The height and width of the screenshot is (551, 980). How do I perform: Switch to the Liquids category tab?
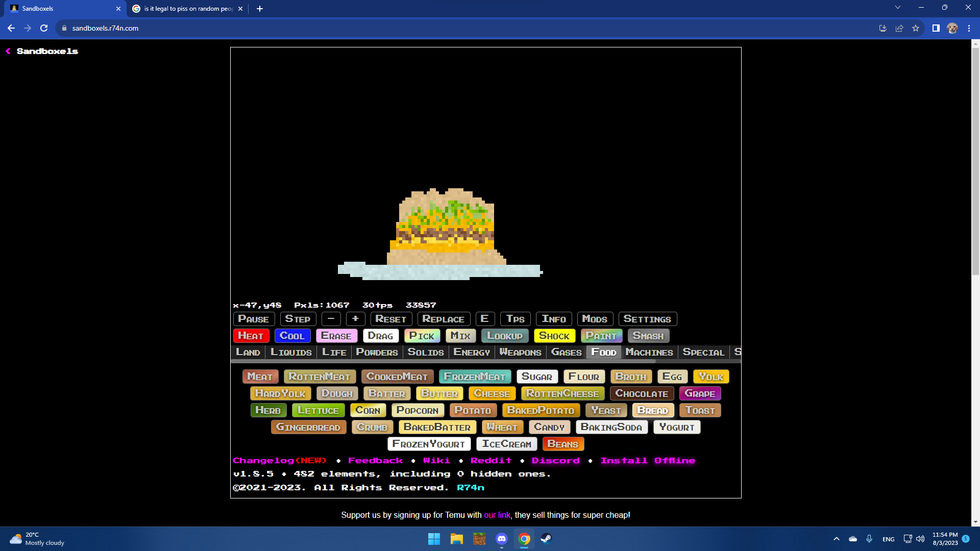pyautogui.click(x=291, y=352)
